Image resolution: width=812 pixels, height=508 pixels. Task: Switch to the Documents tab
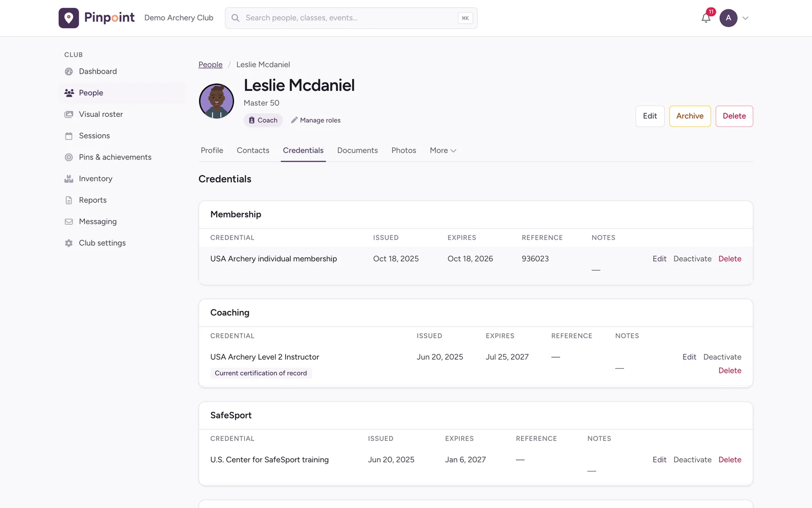[357, 150]
